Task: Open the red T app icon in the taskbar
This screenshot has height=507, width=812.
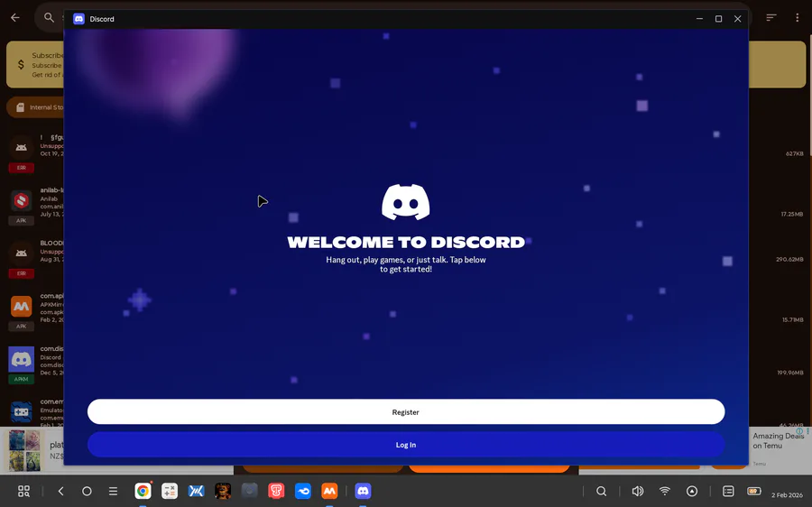Action: tap(276, 491)
